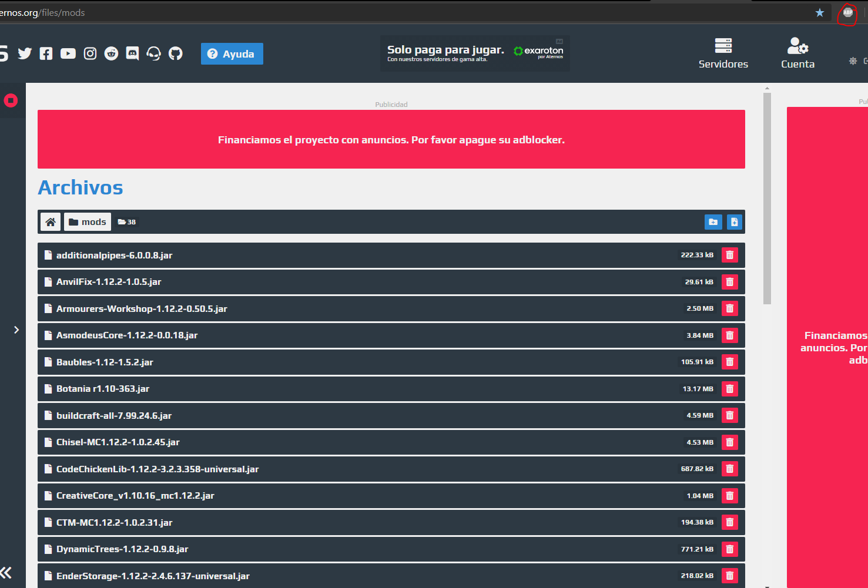Delete AsmodeusCore-1.12.2-0.0.18.jar
The height and width of the screenshot is (588, 868).
pos(730,335)
